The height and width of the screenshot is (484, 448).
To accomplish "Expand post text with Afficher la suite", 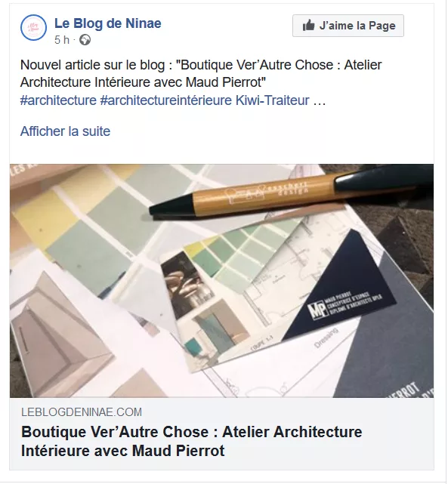I will tap(65, 131).
